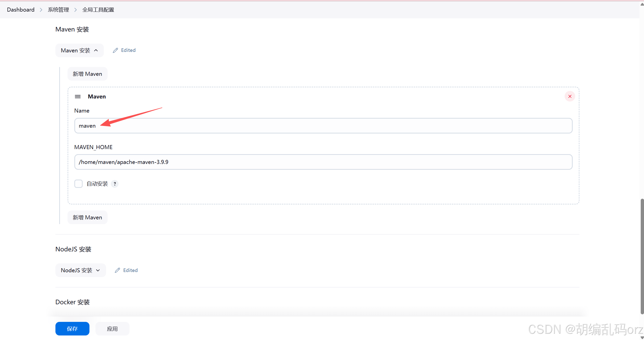Click the scrollbar down arrow

(642, 337)
